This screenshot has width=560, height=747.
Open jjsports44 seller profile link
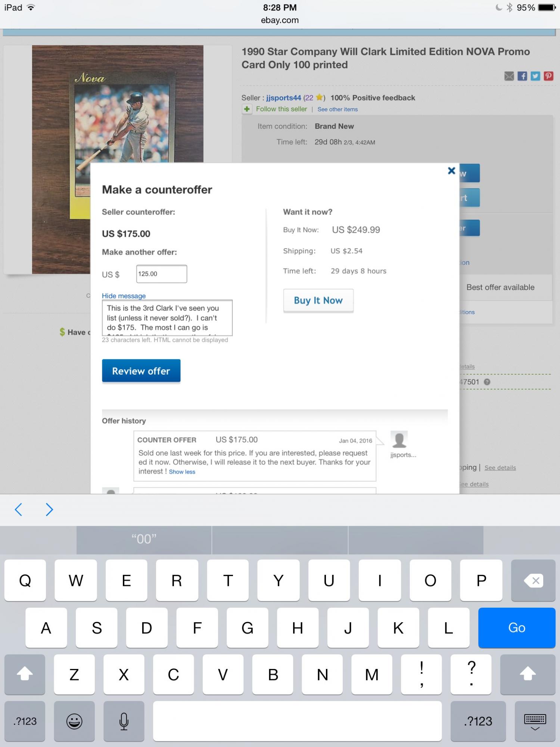coord(283,98)
